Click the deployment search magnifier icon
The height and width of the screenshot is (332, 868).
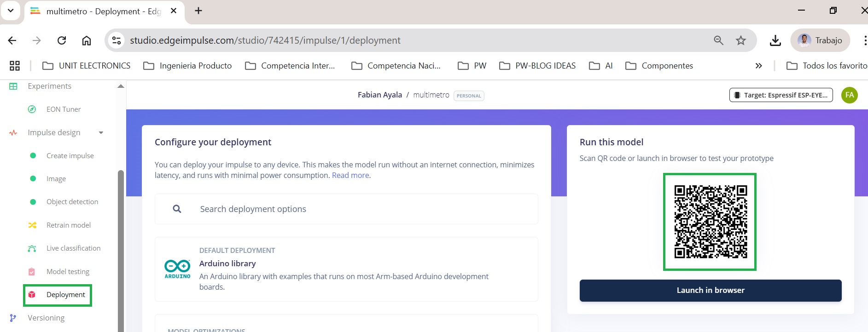177,209
